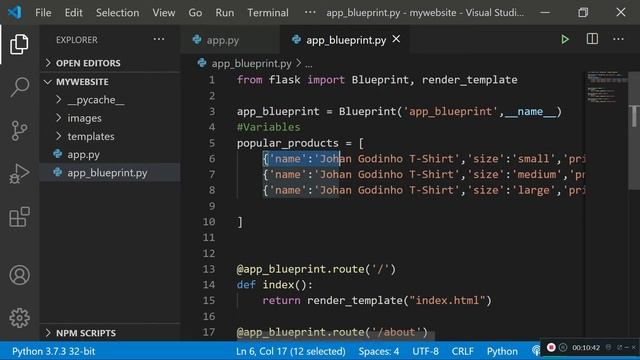640x360 pixels.
Task: Click the VS Code logo icon
Action: pos(15,12)
